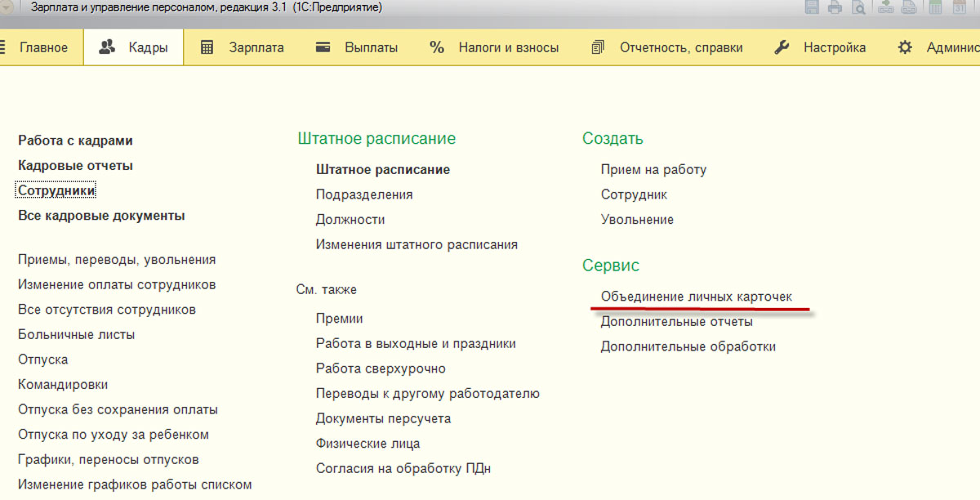Click Прием на работу under Создать
The width and height of the screenshot is (980, 500).
(653, 170)
